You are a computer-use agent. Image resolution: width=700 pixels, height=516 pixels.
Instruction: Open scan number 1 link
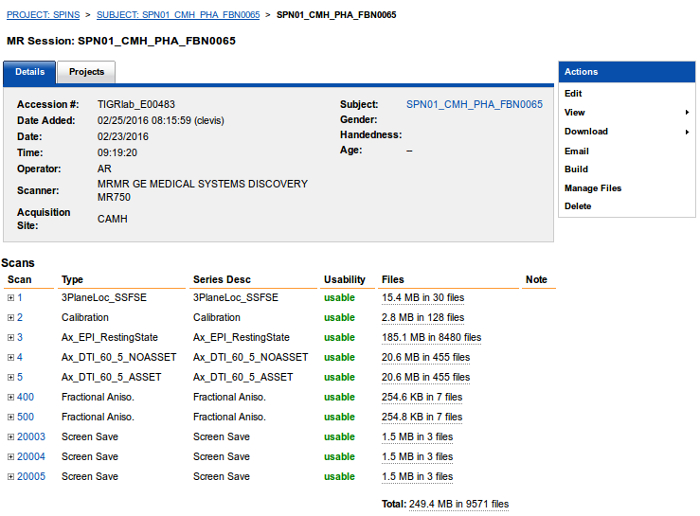20,298
